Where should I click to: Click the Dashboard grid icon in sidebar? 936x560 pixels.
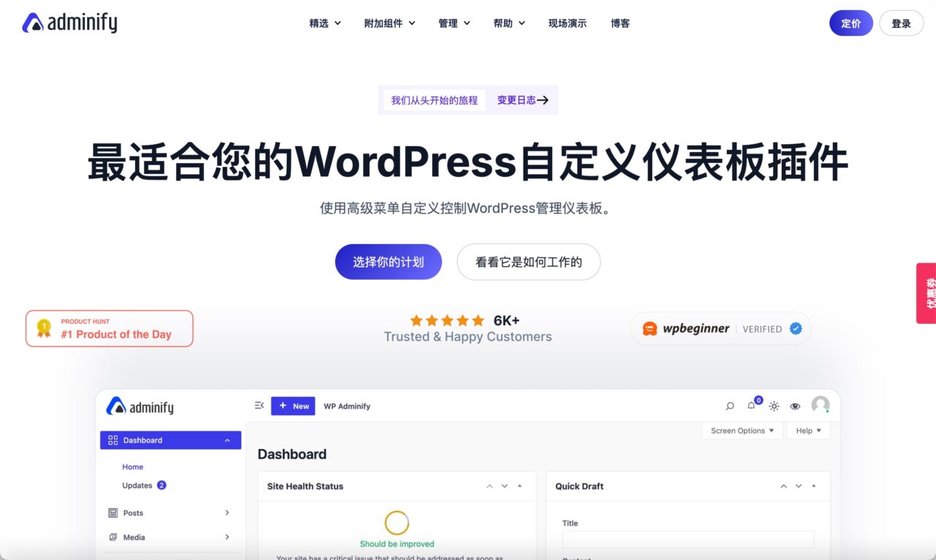[113, 440]
